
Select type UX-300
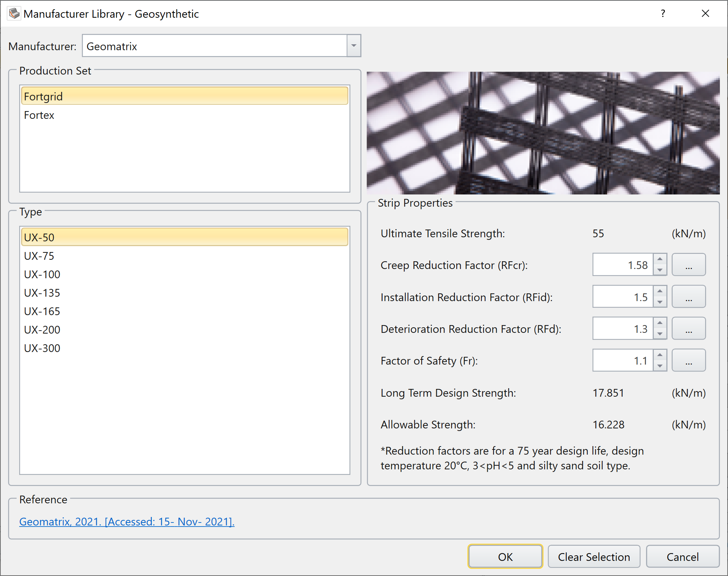pyautogui.click(x=185, y=348)
